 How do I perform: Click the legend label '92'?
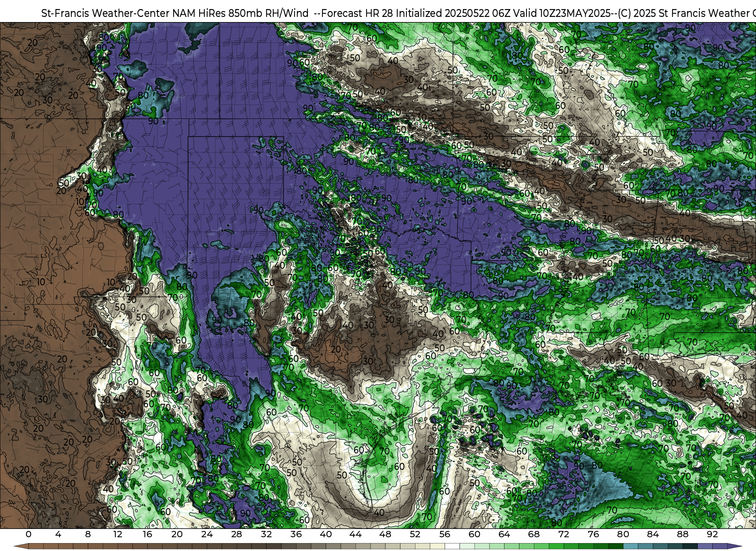712,534
